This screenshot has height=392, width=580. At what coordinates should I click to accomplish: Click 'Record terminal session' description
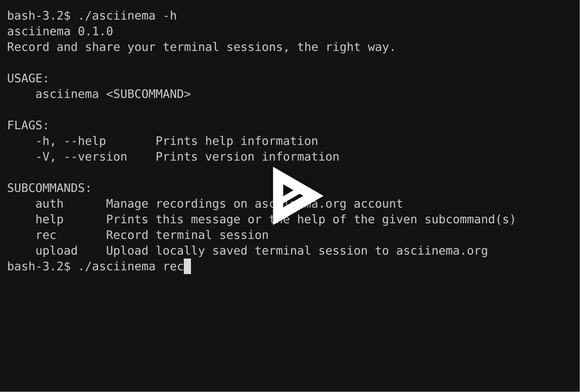tap(187, 235)
